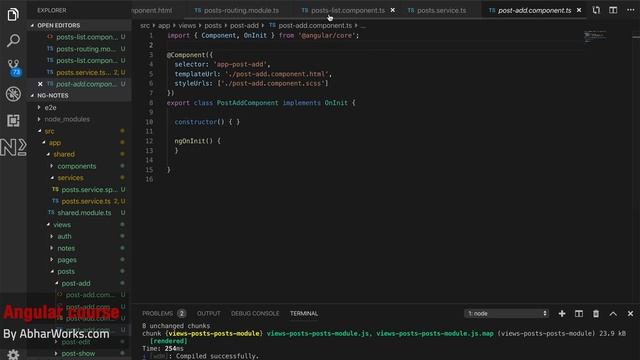Open shared.module.ts in explorer tree
The width and height of the screenshot is (640, 360).
pos(84,213)
